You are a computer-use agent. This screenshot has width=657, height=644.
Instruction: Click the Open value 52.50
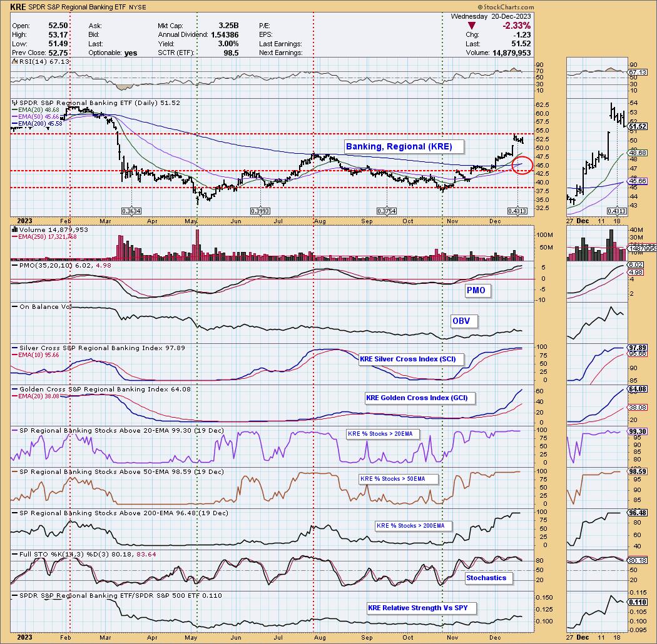(x=58, y=26)
